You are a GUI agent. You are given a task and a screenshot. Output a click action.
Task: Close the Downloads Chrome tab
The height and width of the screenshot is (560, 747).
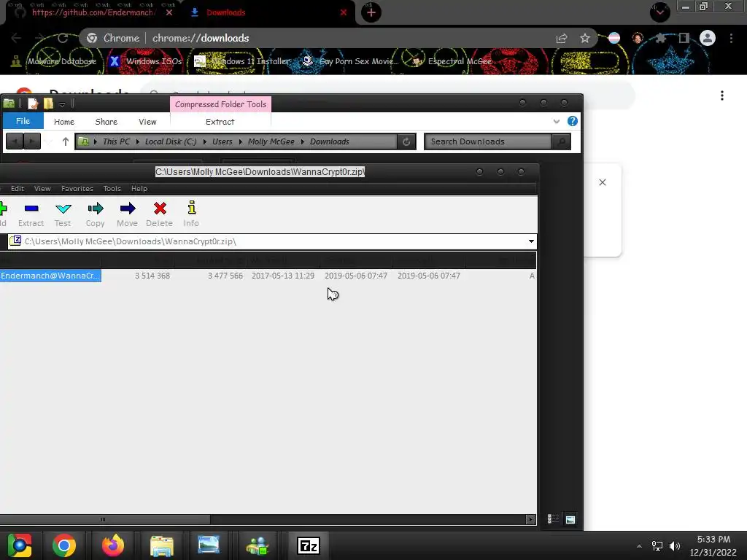(344, 12)
